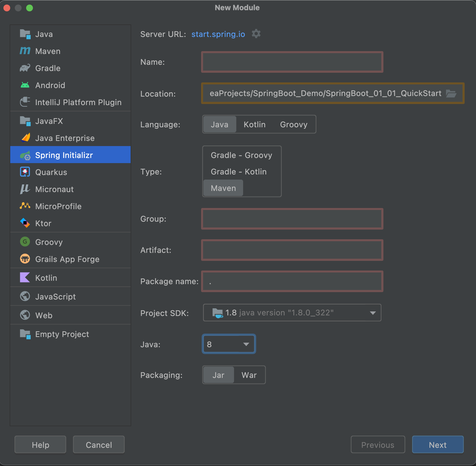Choose the Empty Project folder icon
The image size is (476, 466).
pos(25,334)
